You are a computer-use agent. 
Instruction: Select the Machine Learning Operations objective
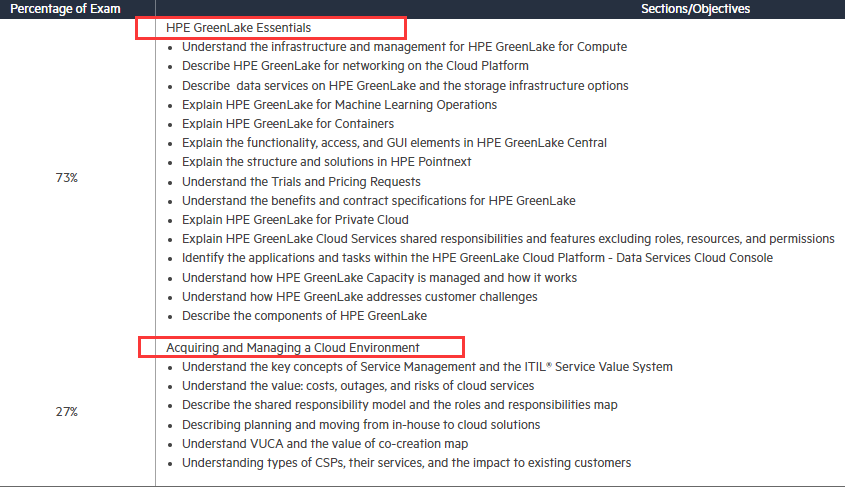coord(339,105)
